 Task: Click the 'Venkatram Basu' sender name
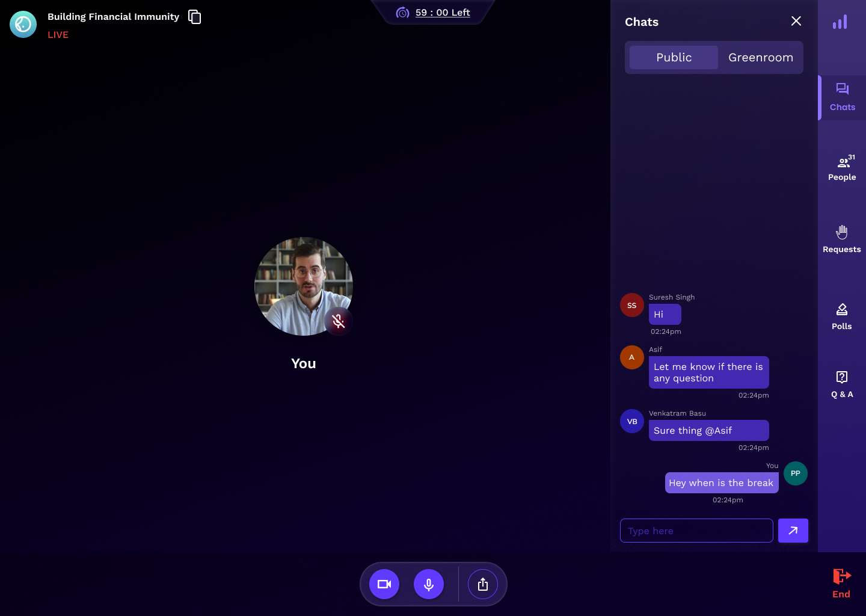(677, 413)
